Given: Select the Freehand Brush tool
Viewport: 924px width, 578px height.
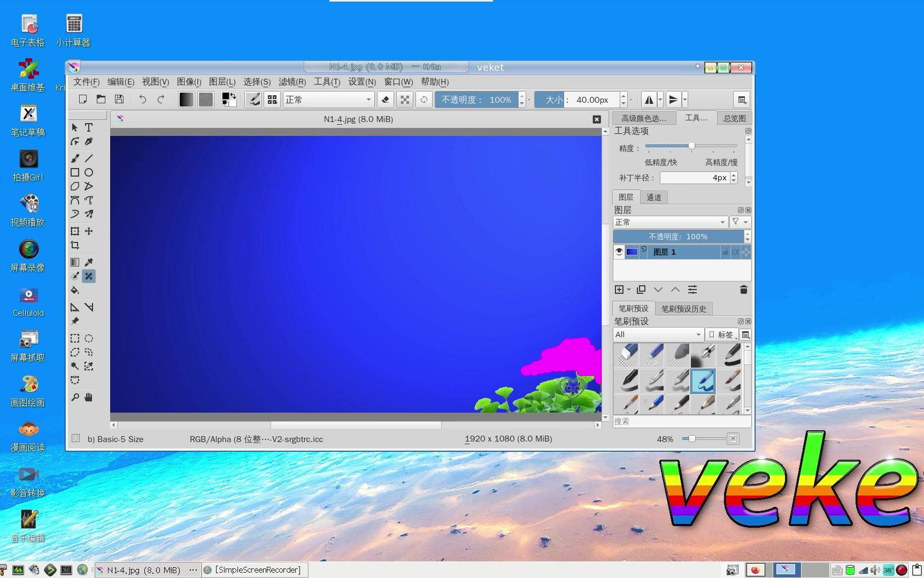Looking at the screenshot, I should [x=75, y=158].
